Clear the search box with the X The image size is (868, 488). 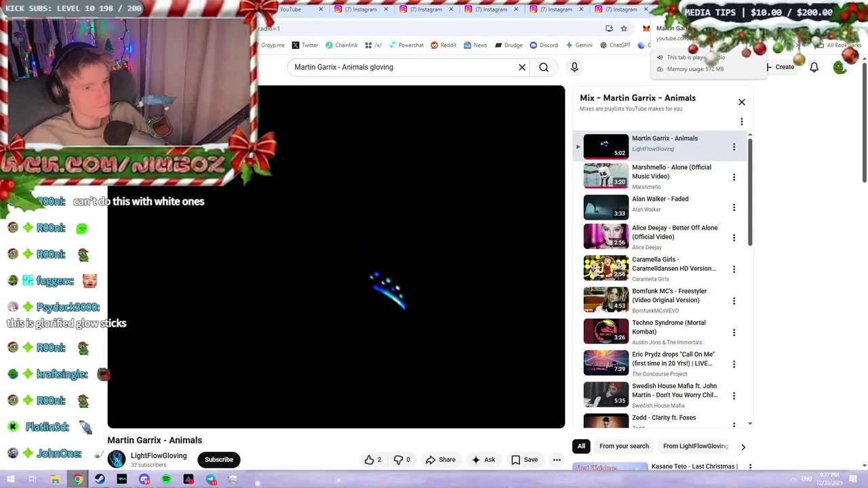point(522,67)
